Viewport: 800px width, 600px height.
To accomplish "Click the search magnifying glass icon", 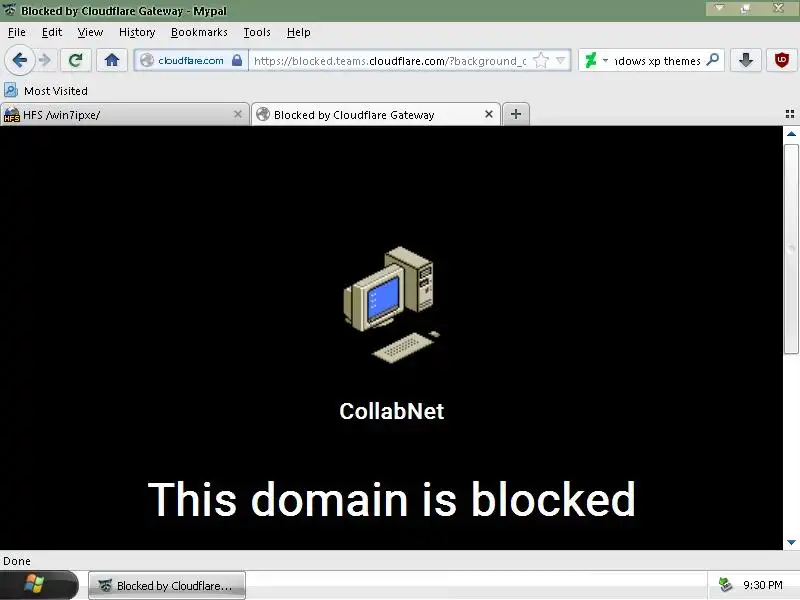I will [x=713, y=60].
